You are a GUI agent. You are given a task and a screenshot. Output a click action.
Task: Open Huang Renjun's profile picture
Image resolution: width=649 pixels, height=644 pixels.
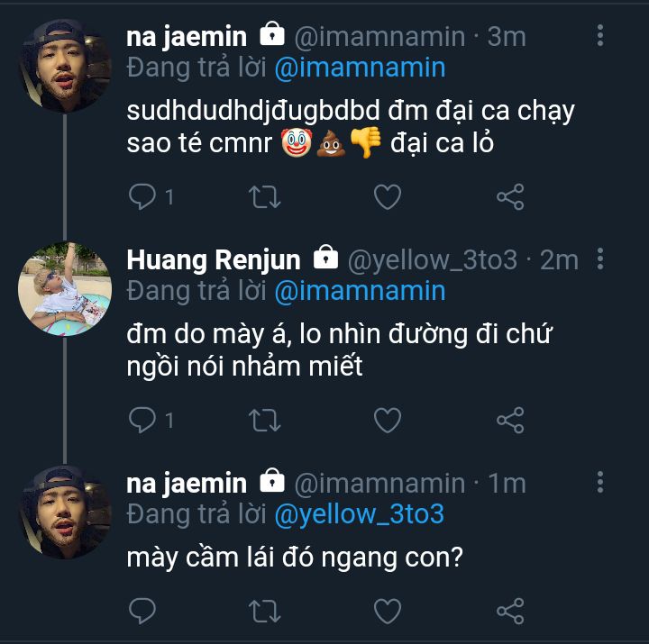click(65, 286)
